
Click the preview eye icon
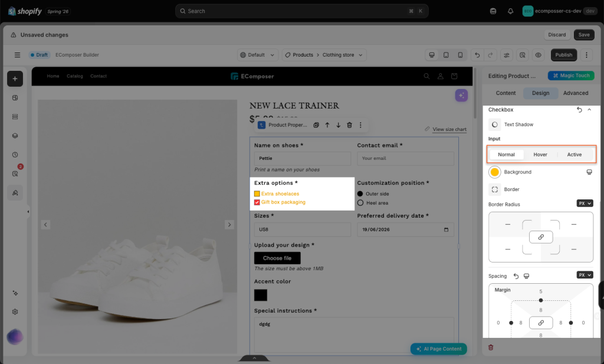click(x=538, y=55)
